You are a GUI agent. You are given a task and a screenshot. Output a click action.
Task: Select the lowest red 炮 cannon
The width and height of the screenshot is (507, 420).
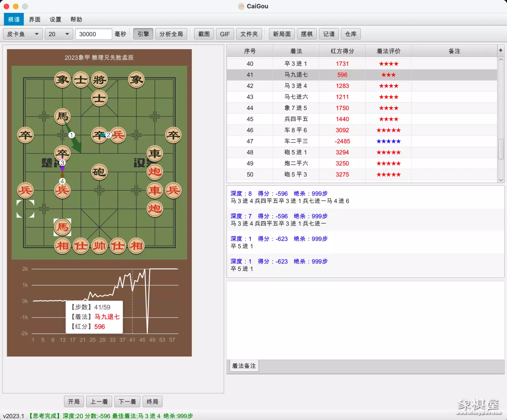[155, 209]
